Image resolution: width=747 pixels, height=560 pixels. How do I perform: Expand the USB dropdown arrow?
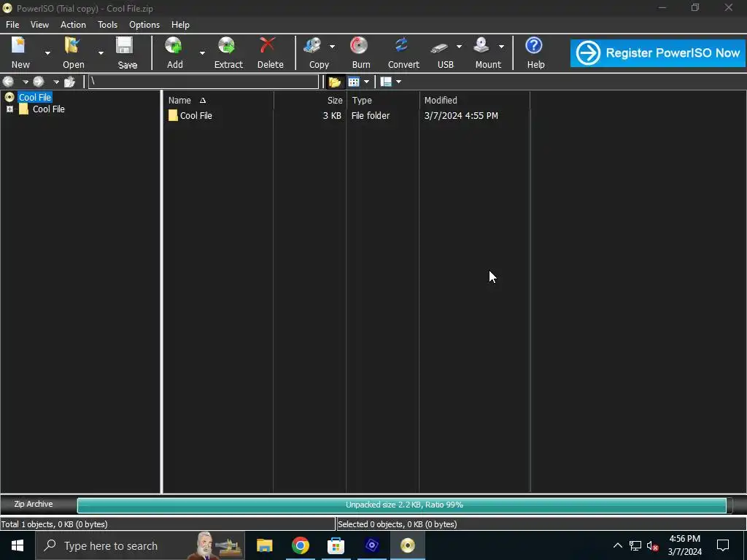pos(459,47)
